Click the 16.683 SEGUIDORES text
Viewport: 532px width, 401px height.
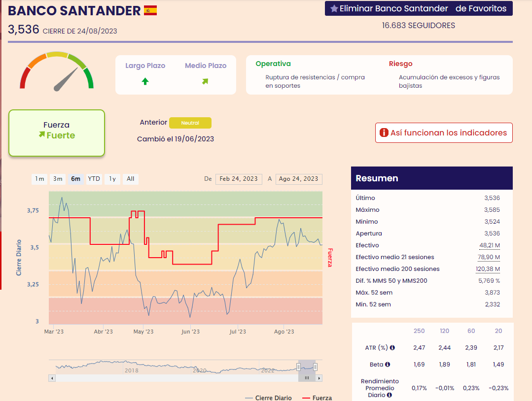pyautogui.click(x=418, y=26)
